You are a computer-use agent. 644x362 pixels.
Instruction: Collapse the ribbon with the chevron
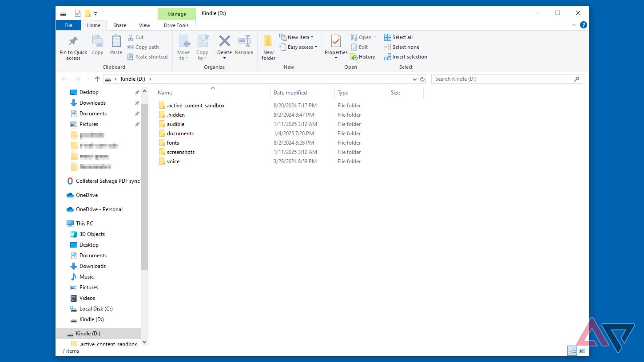574,25
